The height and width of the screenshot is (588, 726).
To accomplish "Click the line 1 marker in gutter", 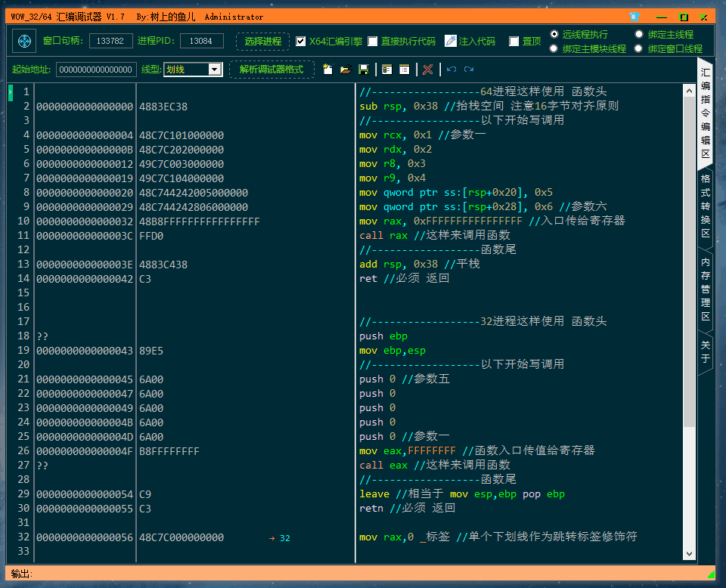I will [x=10, y=91].
